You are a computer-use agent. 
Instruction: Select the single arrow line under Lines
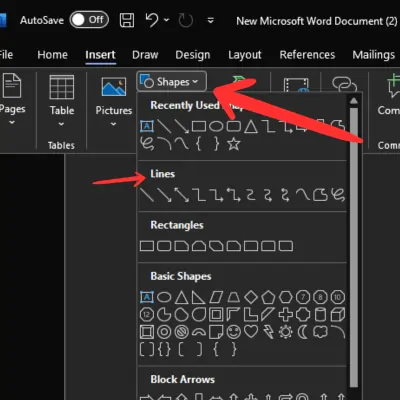coord(164,195)
